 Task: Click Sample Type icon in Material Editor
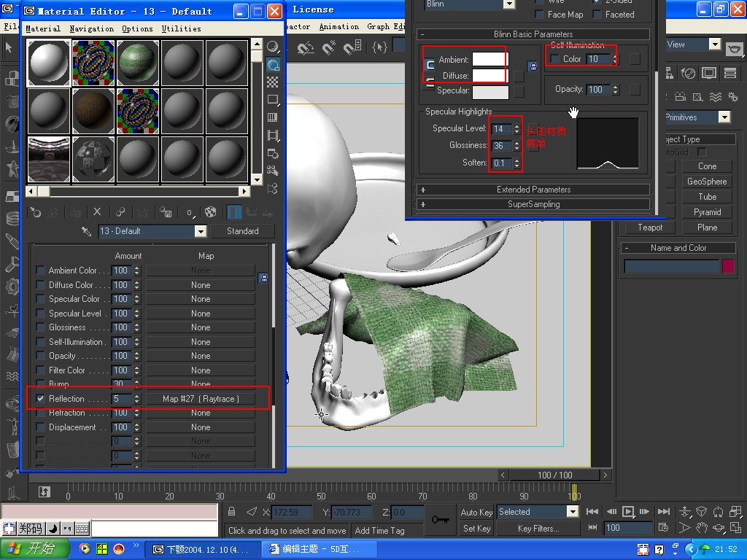[x=273, y=47]
